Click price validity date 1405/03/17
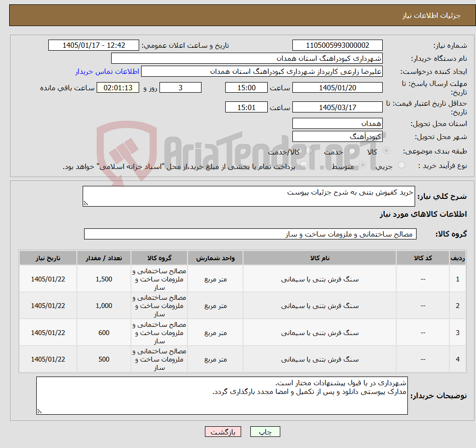The height and width of the screenshot is (448, 476). click(337, 107)
